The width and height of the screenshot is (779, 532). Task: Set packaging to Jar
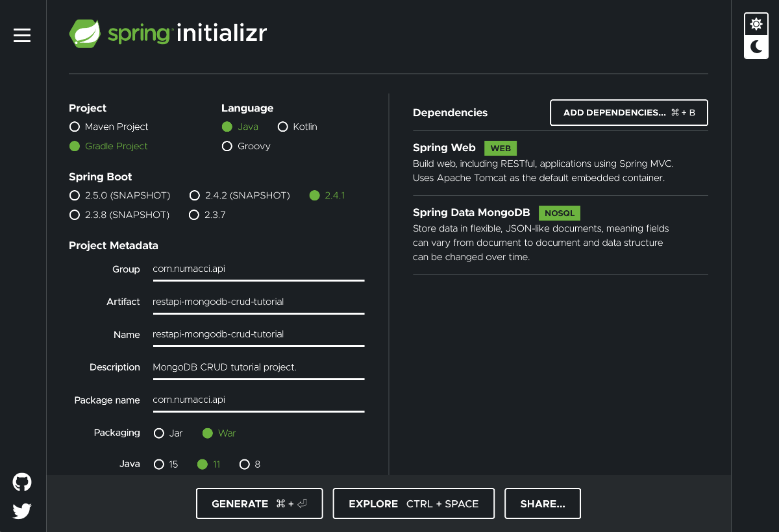point(168,433)
